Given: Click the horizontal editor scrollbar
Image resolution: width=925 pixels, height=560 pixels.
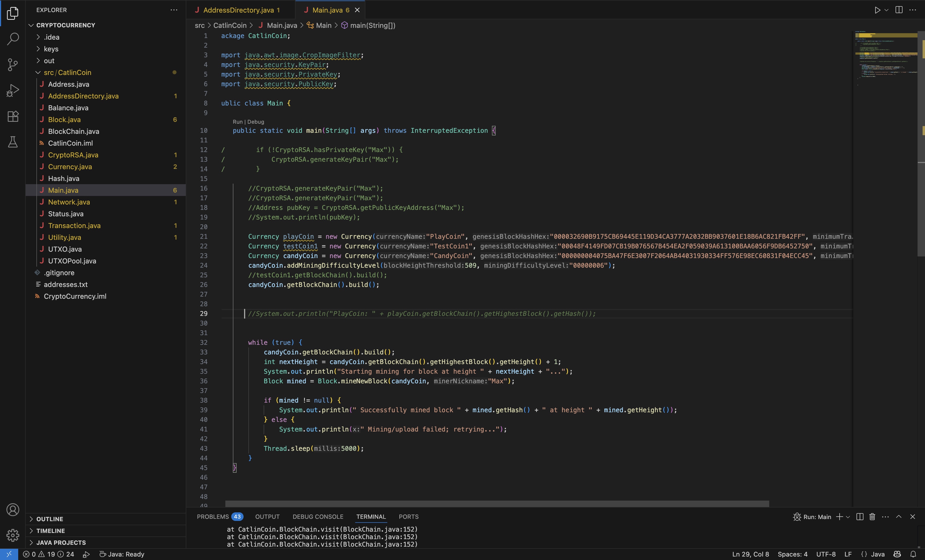Looking at the screenshot, I should (x=497, y=504).
